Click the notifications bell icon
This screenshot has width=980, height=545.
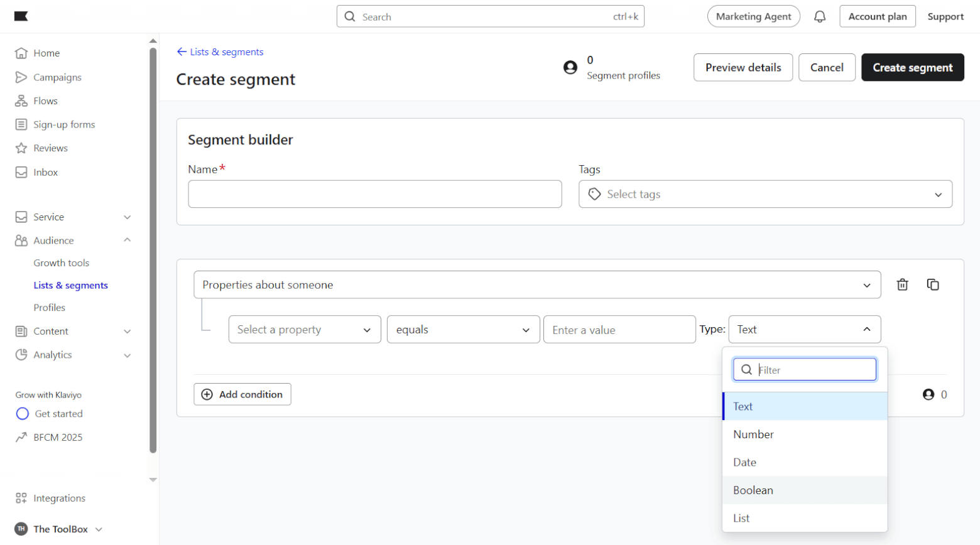(x=820, y=17)
